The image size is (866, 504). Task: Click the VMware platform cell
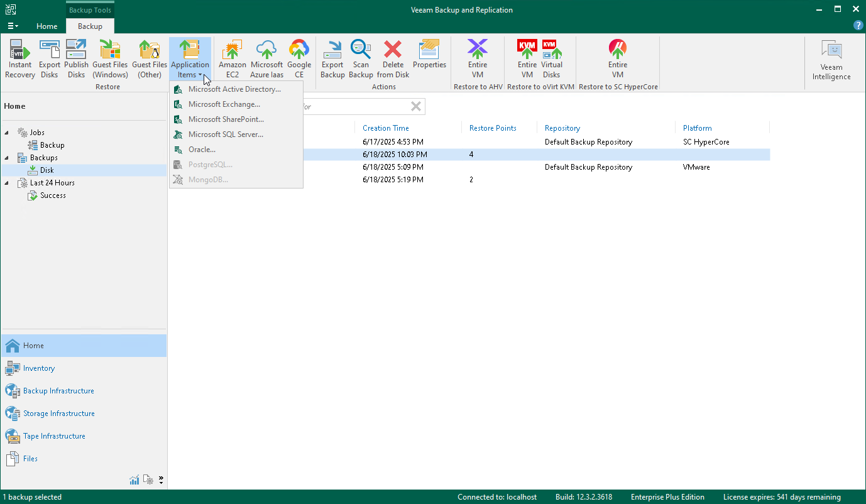696,167
